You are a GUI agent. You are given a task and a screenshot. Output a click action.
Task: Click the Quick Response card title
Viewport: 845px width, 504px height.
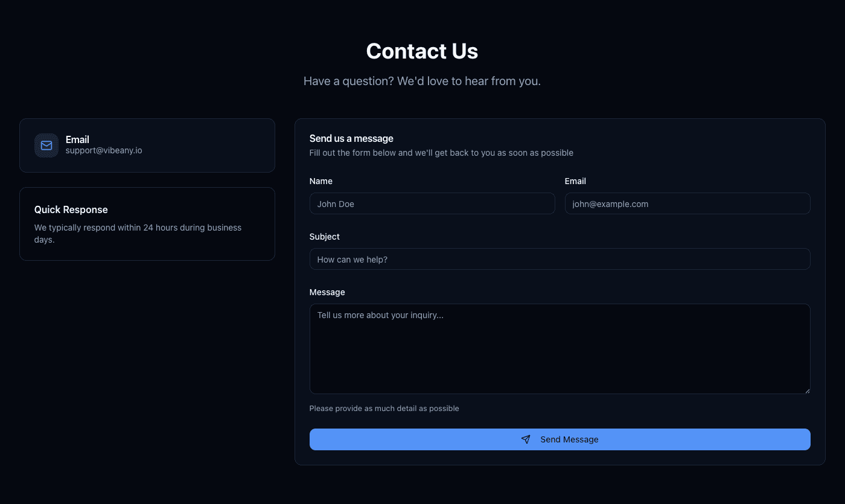pos(71,209)
